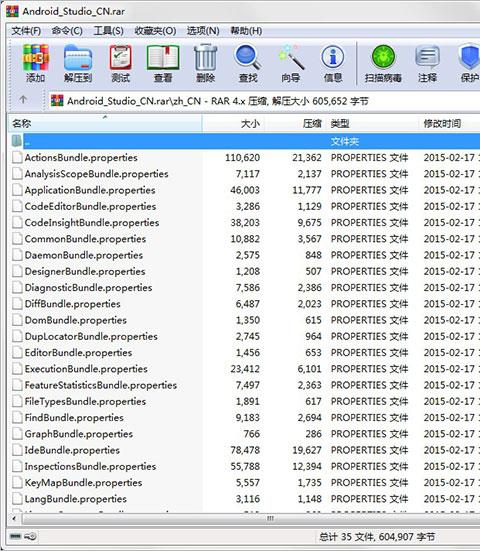The width and height of the screenshot is (480, 551).
Task: Select the 删除 (Delete) trash icon
Action: [206, 63]
